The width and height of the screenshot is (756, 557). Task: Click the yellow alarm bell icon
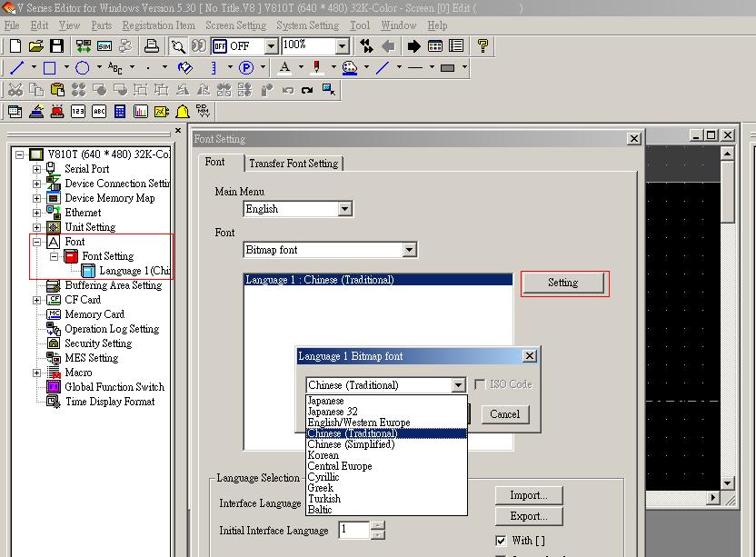click(183, 112)
